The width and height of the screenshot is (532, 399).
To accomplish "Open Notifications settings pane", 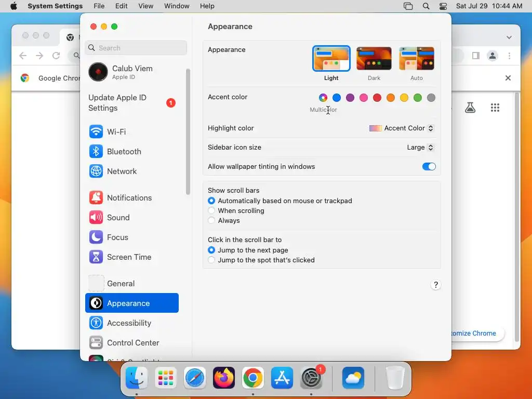I will [131, 197].
